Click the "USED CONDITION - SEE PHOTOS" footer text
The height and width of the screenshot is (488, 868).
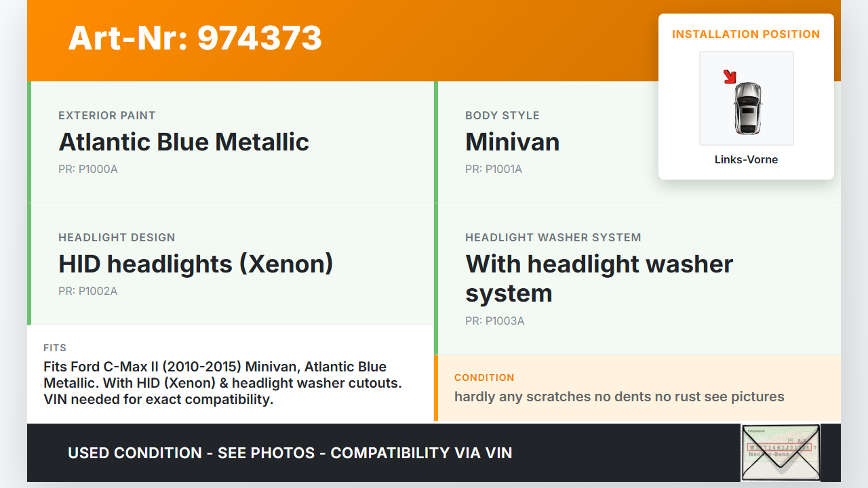[x=290, y=453]
